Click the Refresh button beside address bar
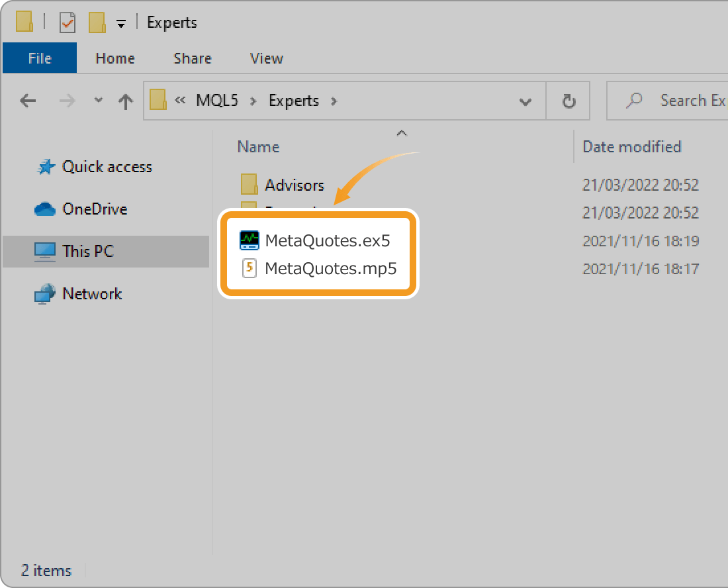 pos(568,101)
